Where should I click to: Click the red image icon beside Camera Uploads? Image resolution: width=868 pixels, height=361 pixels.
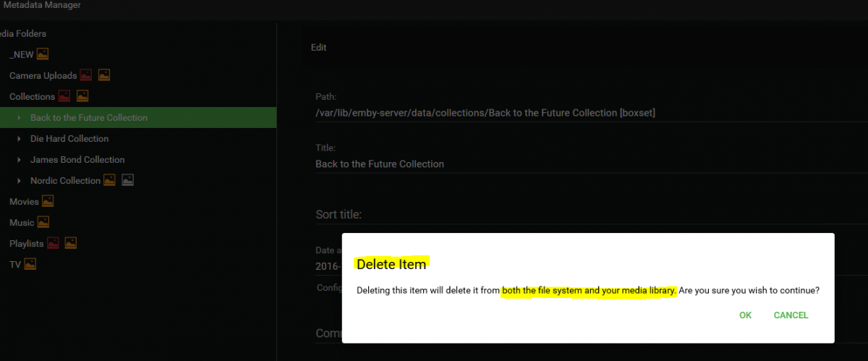(x=86, y=75)
